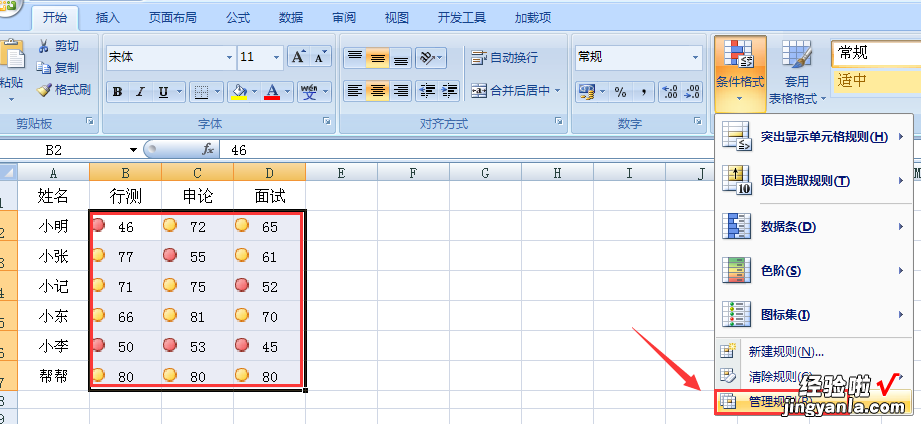
Task: Open the 开发工具 ribbon tab
Action: (x=462, y=18)
